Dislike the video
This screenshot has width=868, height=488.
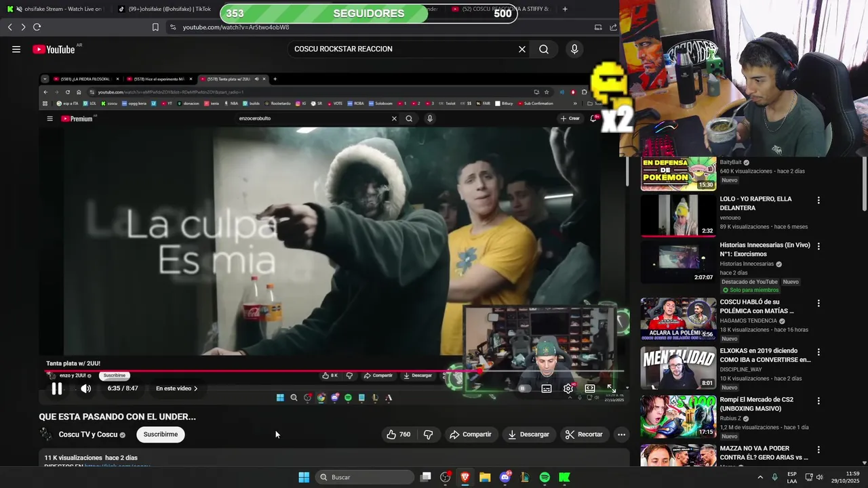(x=429, y=434)
